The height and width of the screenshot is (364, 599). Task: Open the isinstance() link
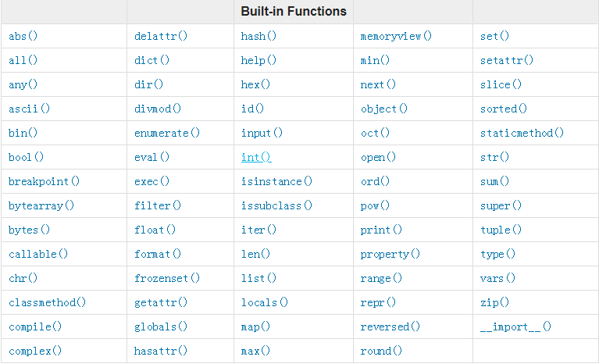276,181
